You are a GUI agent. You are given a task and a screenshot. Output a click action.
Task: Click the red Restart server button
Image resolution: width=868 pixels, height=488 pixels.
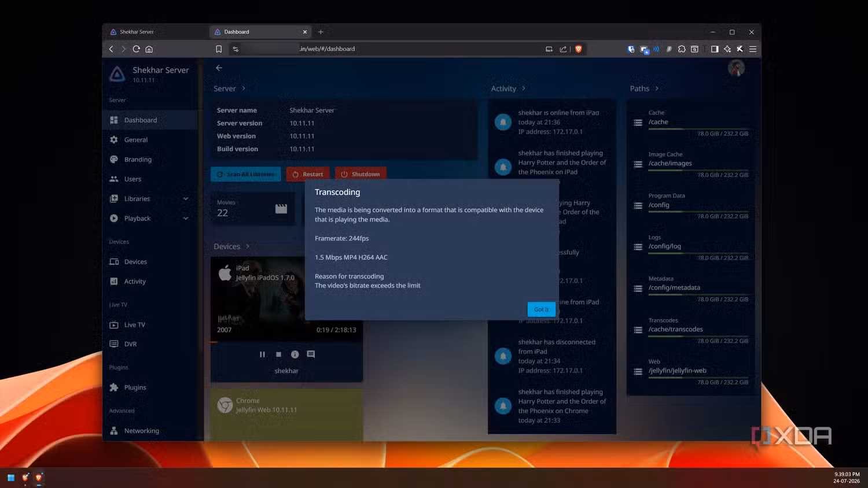(x=308, y=174)
